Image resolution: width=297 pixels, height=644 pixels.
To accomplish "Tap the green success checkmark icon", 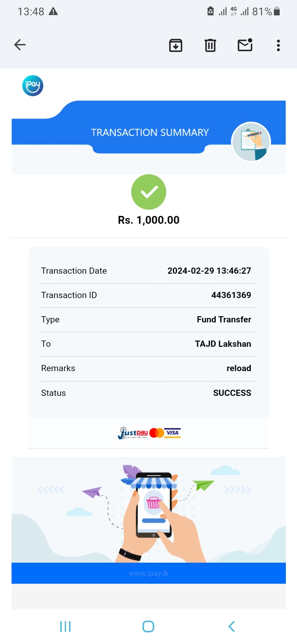I will point(148,192).
